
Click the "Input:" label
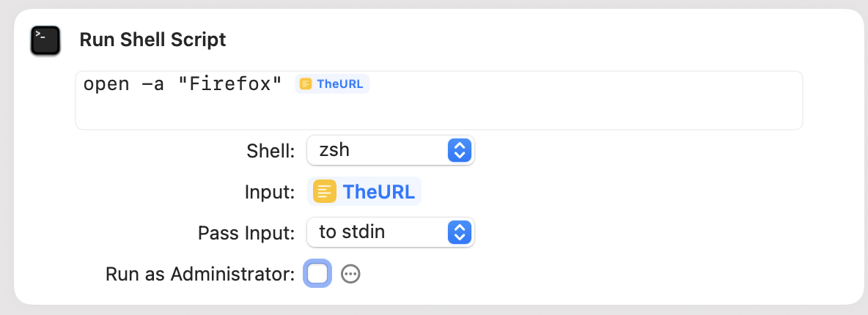pos(270,192)
